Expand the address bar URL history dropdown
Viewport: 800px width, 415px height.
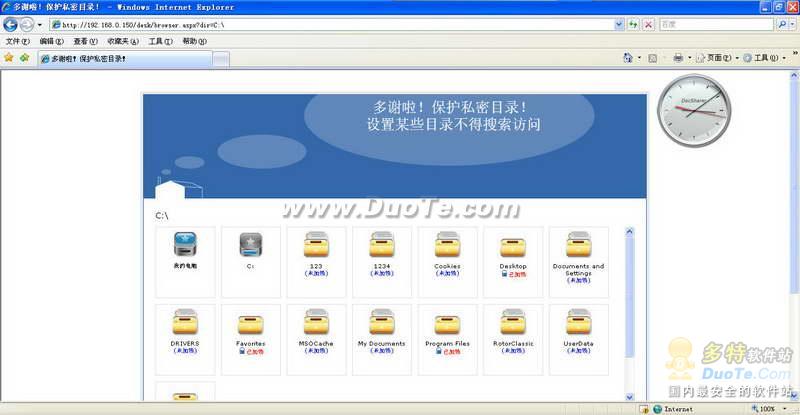coord(618,24)
